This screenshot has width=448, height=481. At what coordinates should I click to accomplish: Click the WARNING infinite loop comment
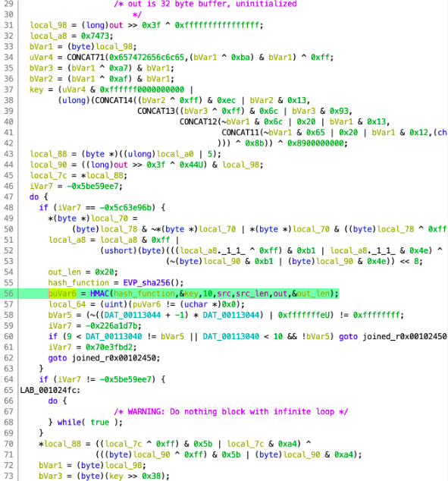click(231, 412)
